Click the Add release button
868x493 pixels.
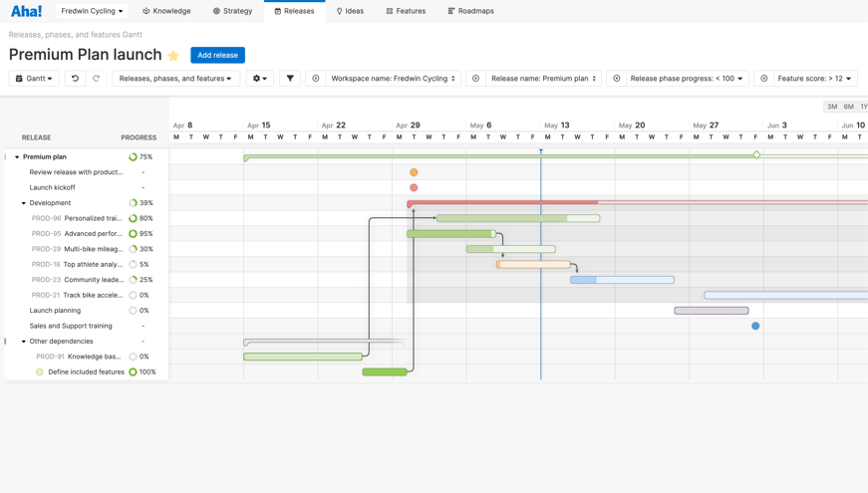[217, 55]
